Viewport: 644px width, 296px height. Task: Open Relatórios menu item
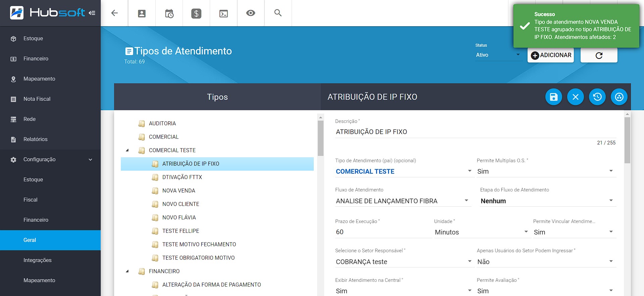tap(50, 139)
